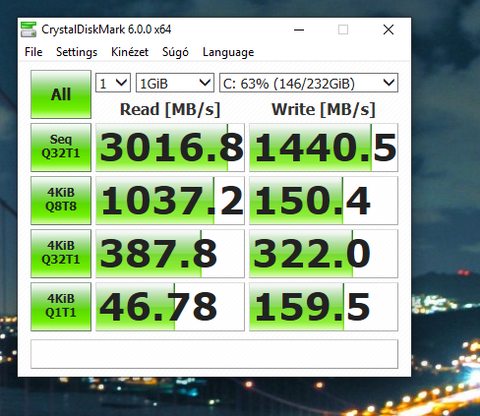This screenshot has height=416, width=480.
Task: Run all benchmarks with the All button
Action: 61,94
